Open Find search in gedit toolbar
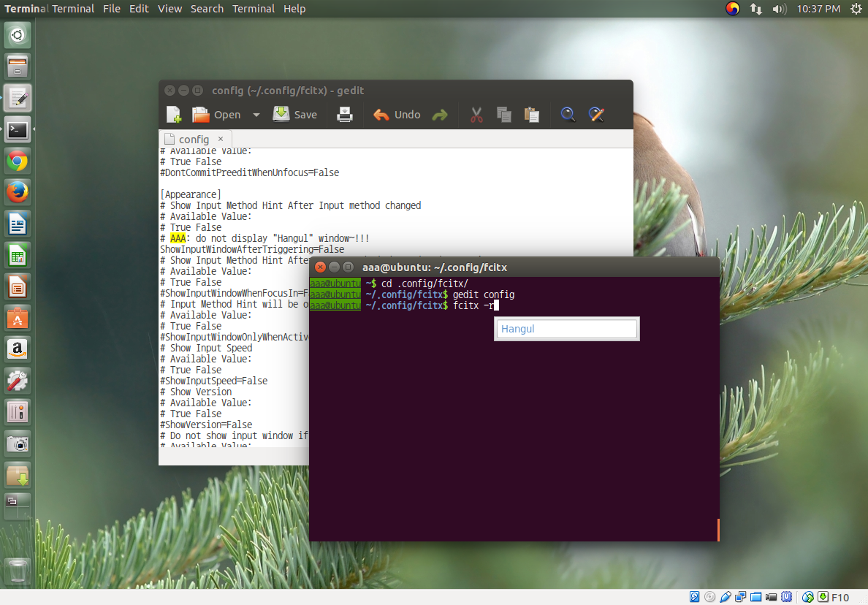 tap(568, 115)
